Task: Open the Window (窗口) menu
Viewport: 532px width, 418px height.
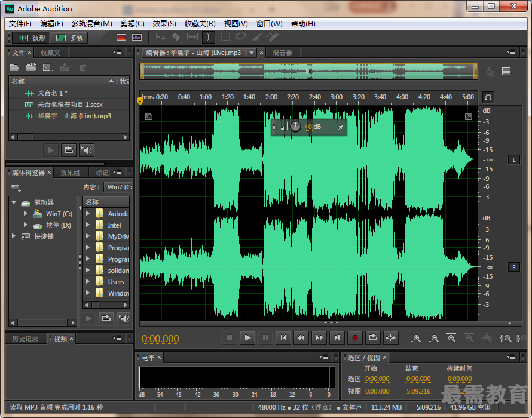Action: click(269, 24)
